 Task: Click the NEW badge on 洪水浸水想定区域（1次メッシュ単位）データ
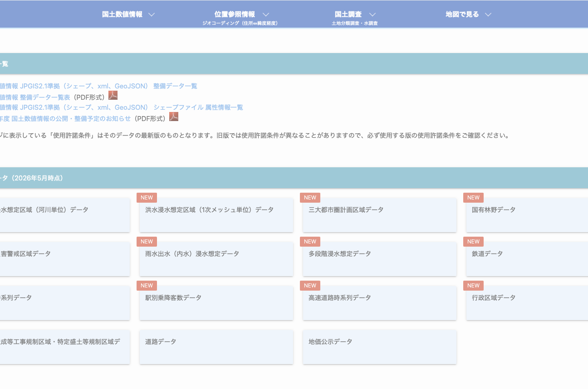coord(147,197)
